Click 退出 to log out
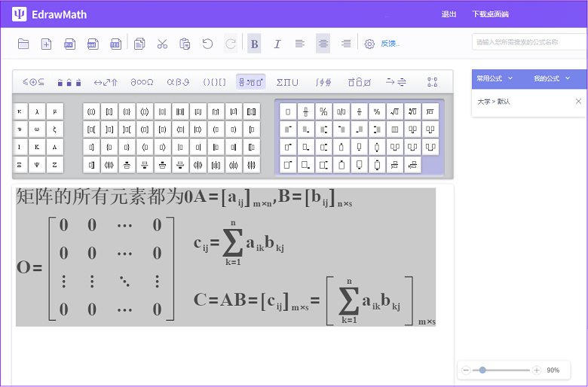This screenshot has height=387, width=588. click(449, 14)
